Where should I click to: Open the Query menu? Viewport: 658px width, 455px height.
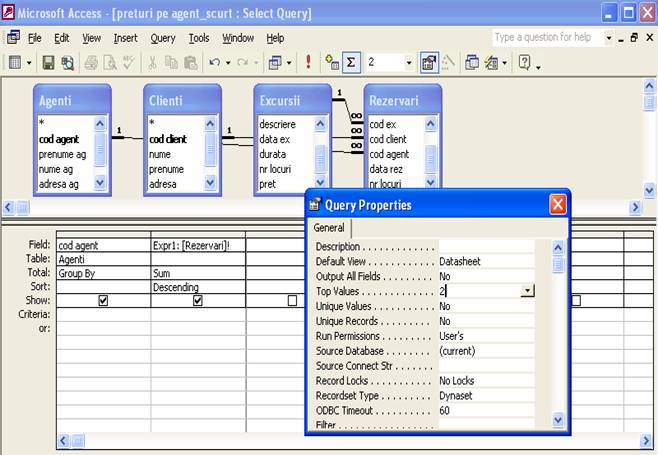click(x=163, y=38)
